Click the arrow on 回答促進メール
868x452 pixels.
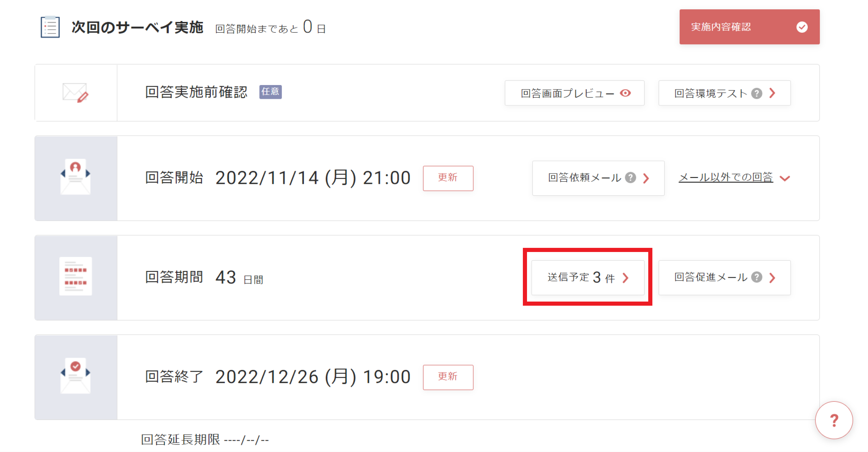pos(772,277)
